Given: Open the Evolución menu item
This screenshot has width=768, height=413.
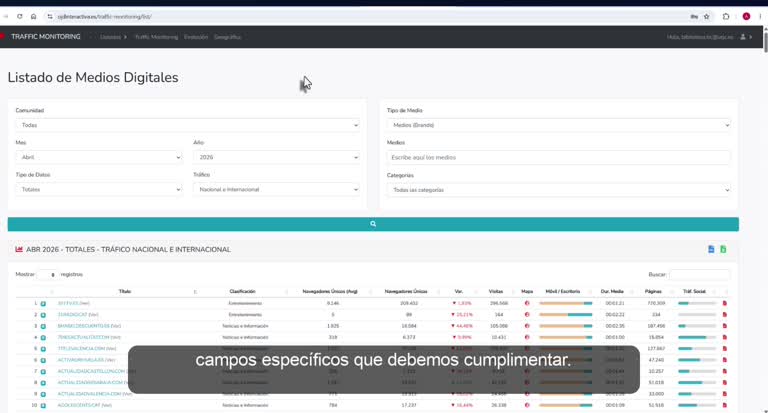Looking at the screenshot, I should pos(196,37).
